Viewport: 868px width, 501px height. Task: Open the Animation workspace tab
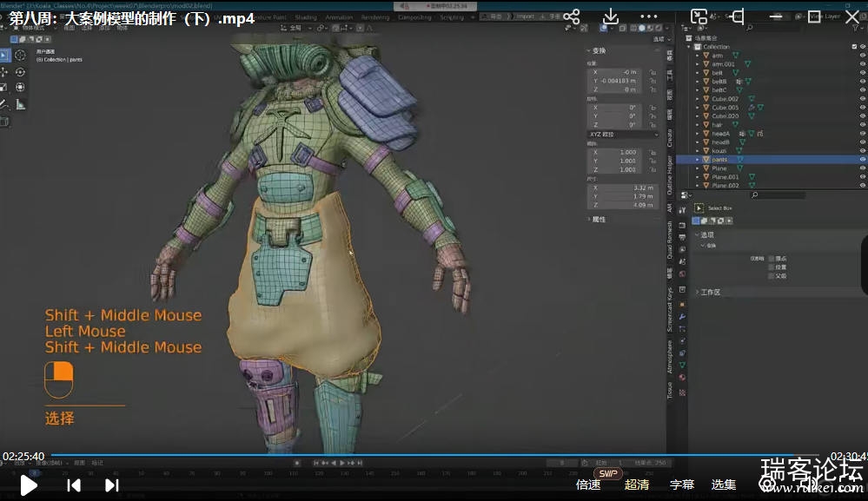[x=340, y=17]
